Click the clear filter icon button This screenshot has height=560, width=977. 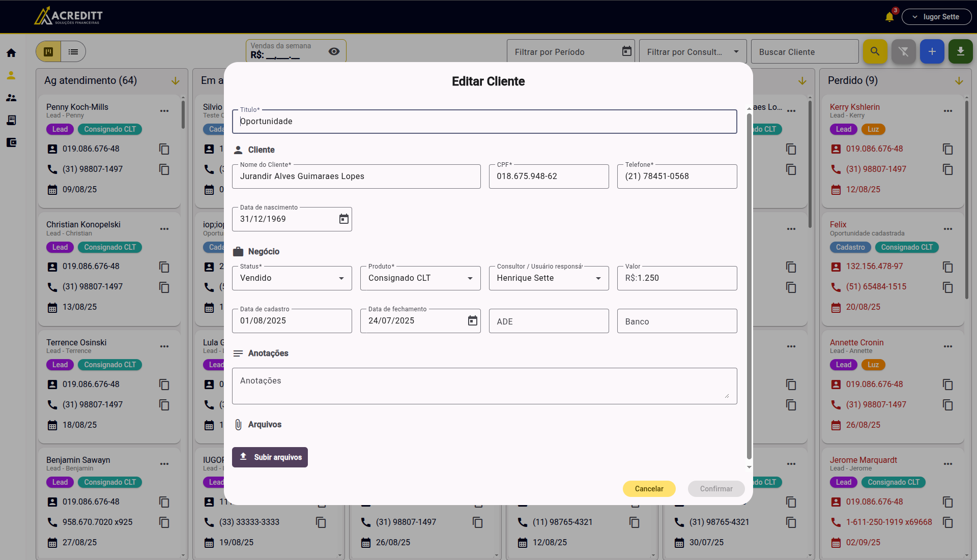click(x=903, y=51)
